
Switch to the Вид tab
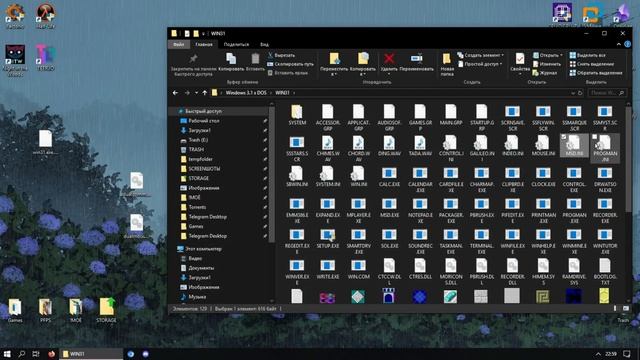pos(264,44)
